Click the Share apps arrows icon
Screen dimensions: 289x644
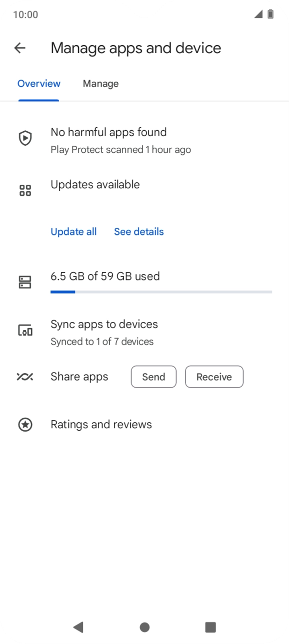(x=25, y=377)
